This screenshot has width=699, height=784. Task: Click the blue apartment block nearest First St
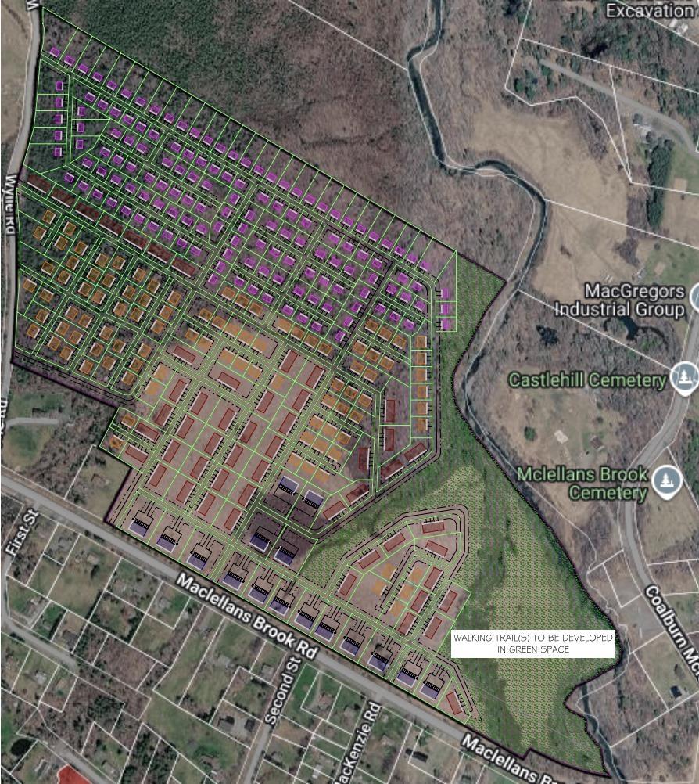(x=139, y=527)
